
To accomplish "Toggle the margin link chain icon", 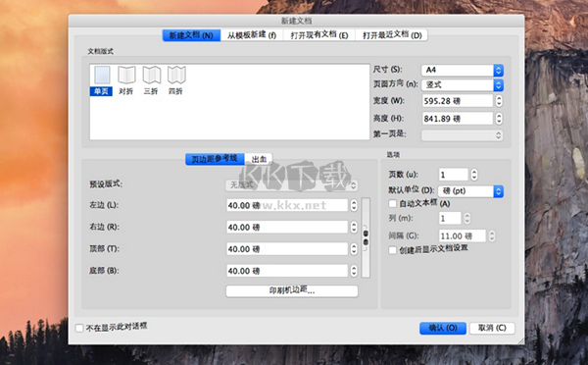I will point(366,237).
